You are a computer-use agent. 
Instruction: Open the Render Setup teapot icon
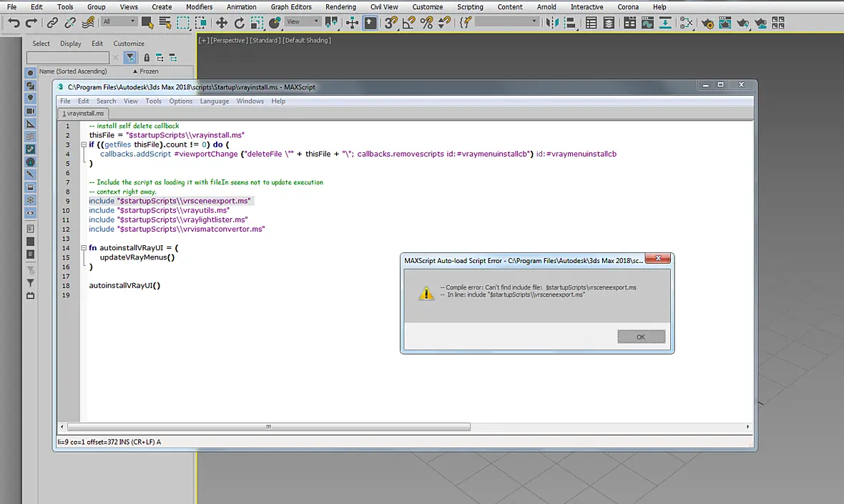coord(707,23)
